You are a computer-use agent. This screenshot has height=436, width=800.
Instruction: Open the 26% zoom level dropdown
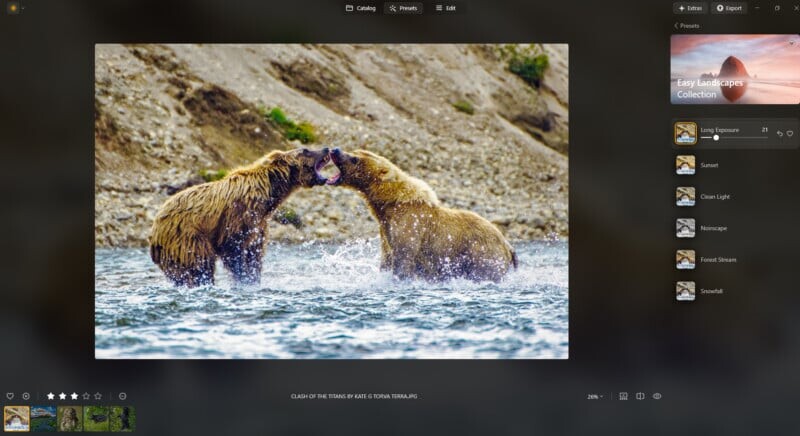pos(595,397)
